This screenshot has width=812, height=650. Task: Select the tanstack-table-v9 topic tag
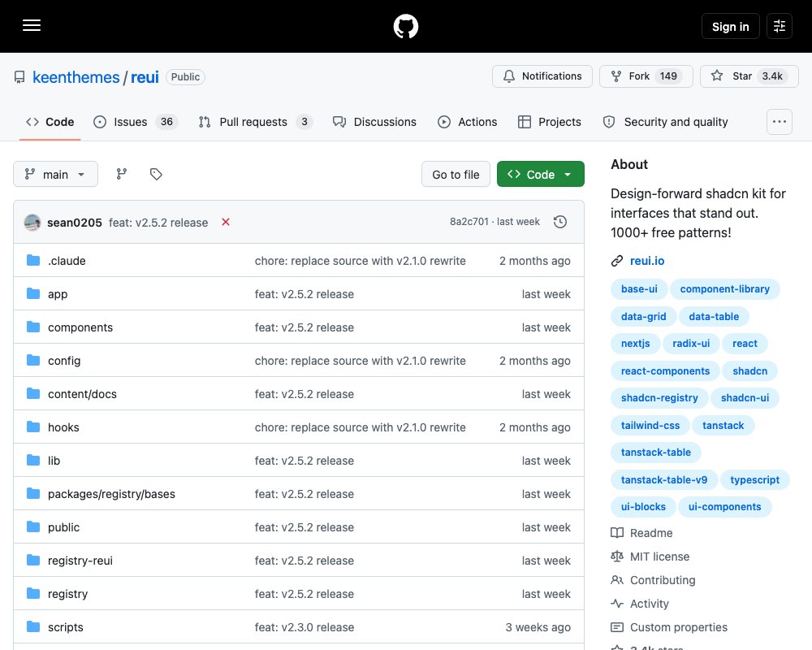[664, 479]
